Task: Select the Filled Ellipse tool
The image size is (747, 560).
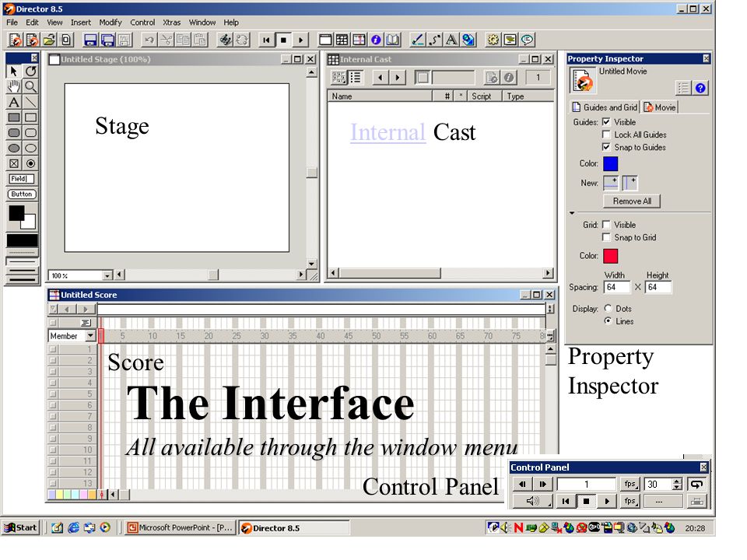Action: 14,148
